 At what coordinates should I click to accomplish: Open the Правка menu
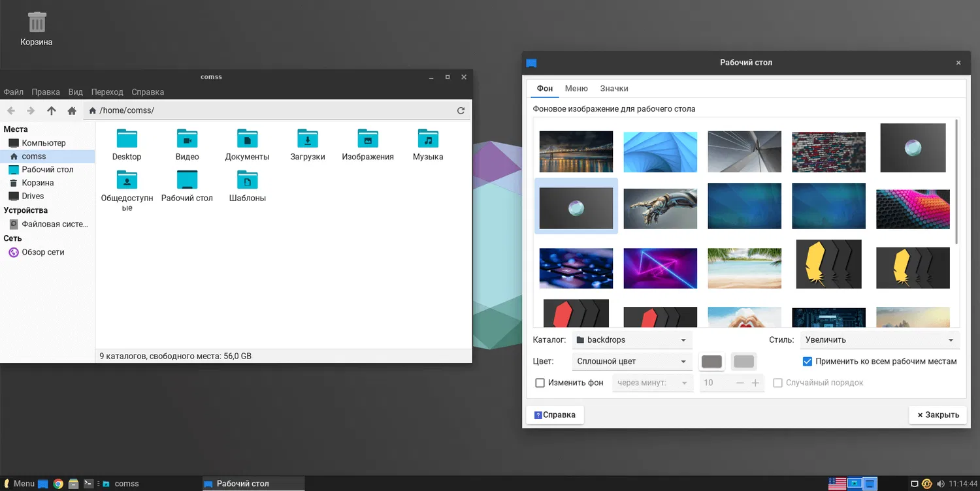[x=46, y=92]
